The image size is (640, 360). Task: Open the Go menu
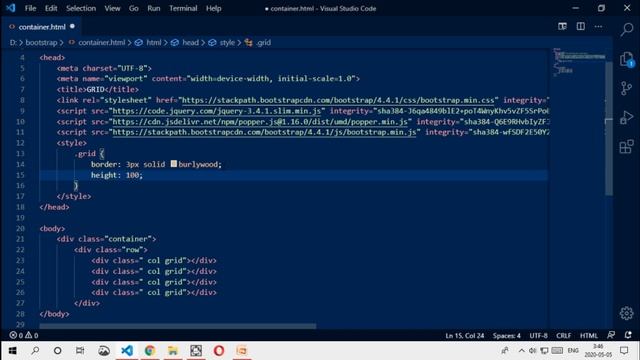pos(133,8)
